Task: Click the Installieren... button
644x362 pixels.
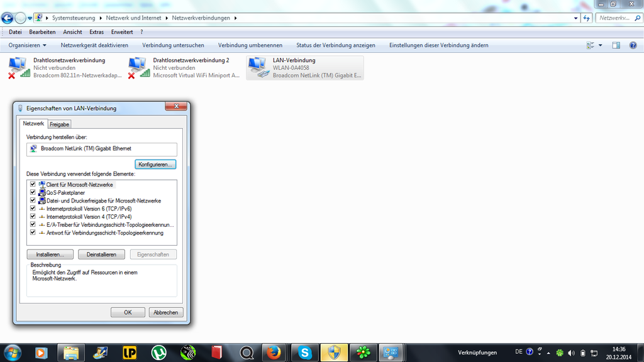Action: [x=50, y=255]
